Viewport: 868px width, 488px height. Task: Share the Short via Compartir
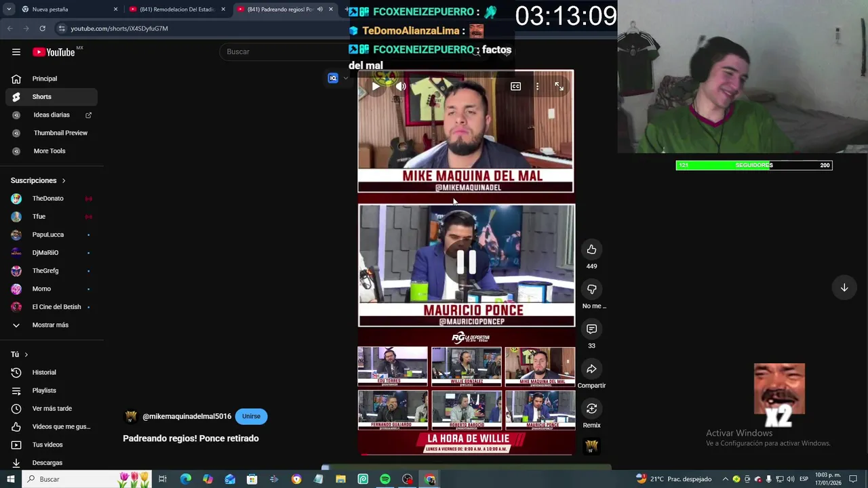click(591, 369)
